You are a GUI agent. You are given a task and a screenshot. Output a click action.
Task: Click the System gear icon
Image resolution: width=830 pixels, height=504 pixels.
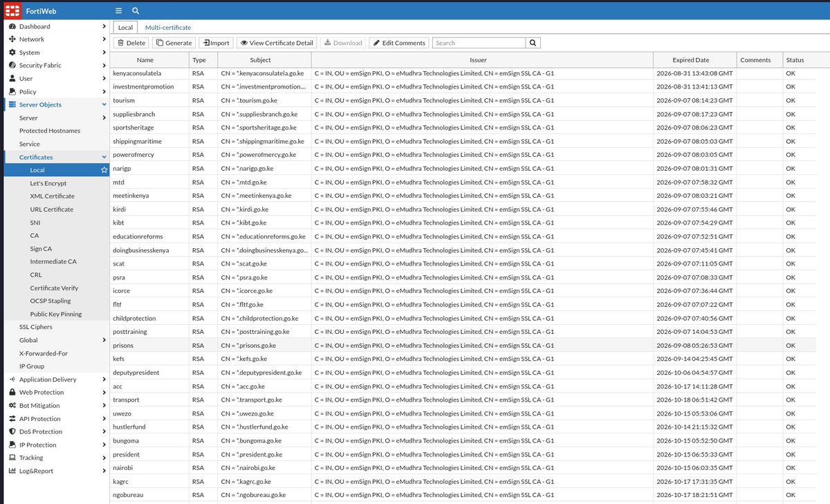tap(12, 53)
